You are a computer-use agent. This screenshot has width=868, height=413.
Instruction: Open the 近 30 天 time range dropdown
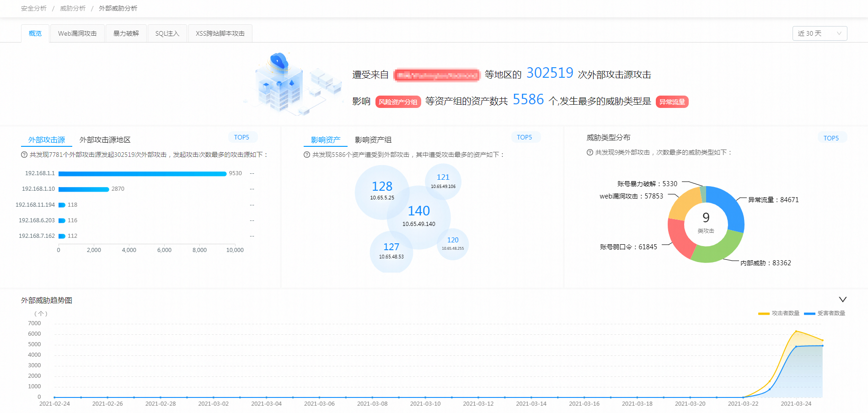pyautogui.click(x=819, y=33)
